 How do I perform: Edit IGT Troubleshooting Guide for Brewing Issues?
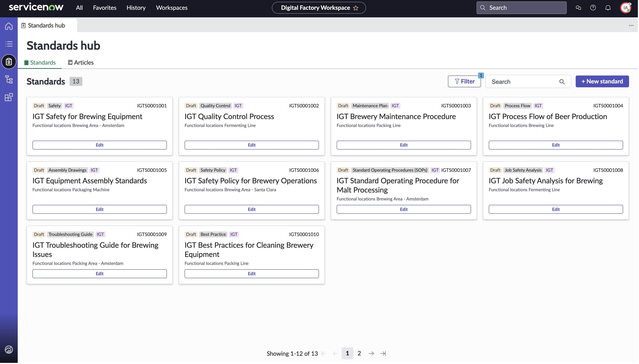pos(99,274)
